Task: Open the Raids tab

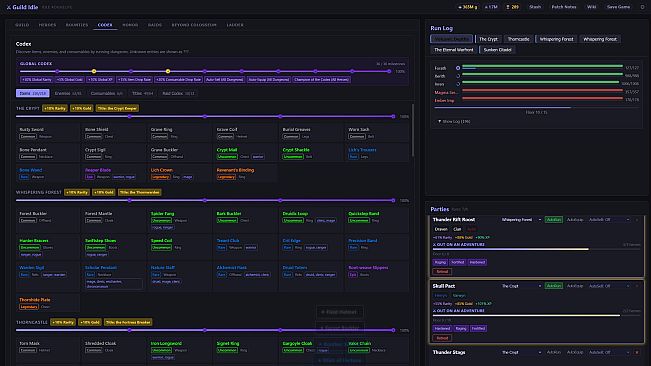Action: coord(155,25)
